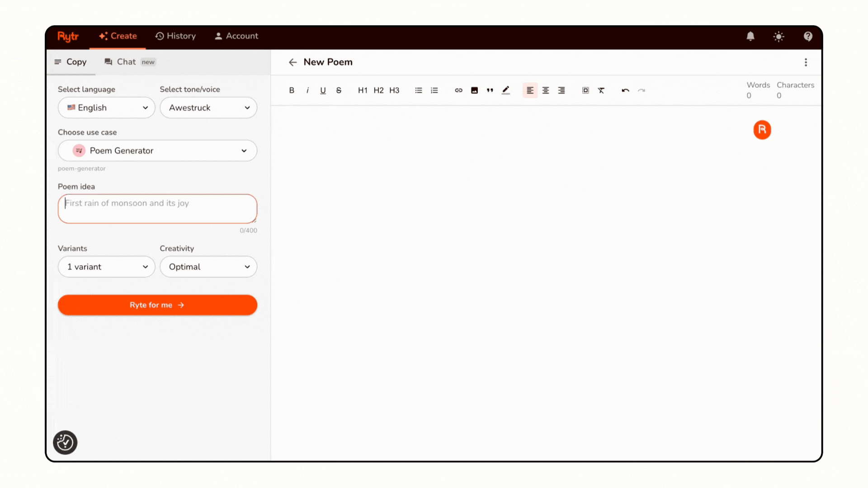This screenshot has width=868, height=488.
Task: Undo the last editor action
Action: 625,90
